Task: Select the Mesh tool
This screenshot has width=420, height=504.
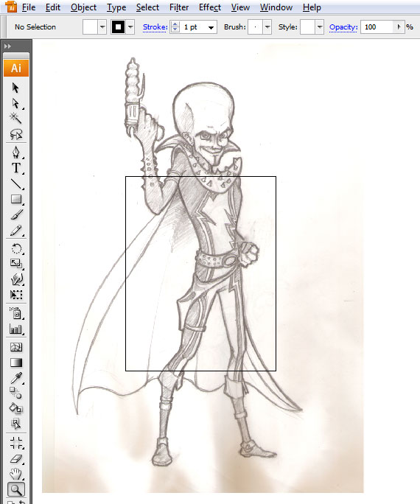Action: (x=15, y=347)
